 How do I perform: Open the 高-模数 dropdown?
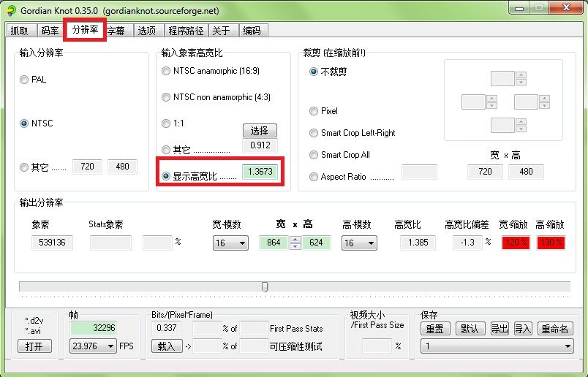tap(359, 243)
